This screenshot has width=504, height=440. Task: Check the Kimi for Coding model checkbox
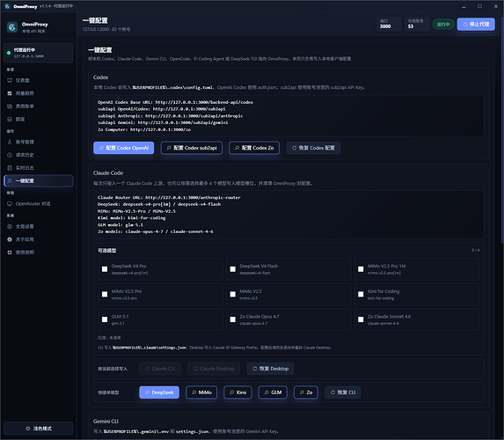361,294
